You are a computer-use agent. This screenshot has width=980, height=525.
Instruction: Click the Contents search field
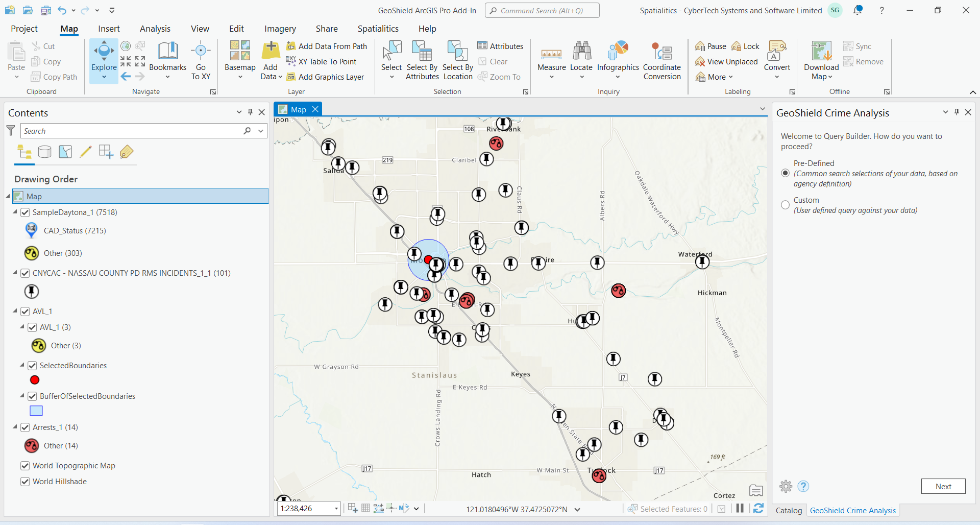(133, 131)
